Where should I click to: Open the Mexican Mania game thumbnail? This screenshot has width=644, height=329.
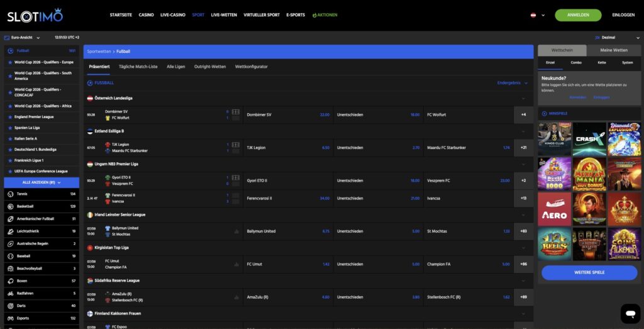(x=589, y=174)
